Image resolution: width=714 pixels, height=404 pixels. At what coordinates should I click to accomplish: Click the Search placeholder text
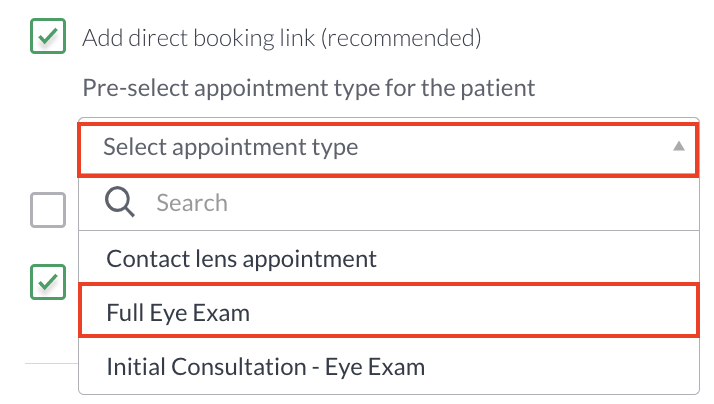192,203
